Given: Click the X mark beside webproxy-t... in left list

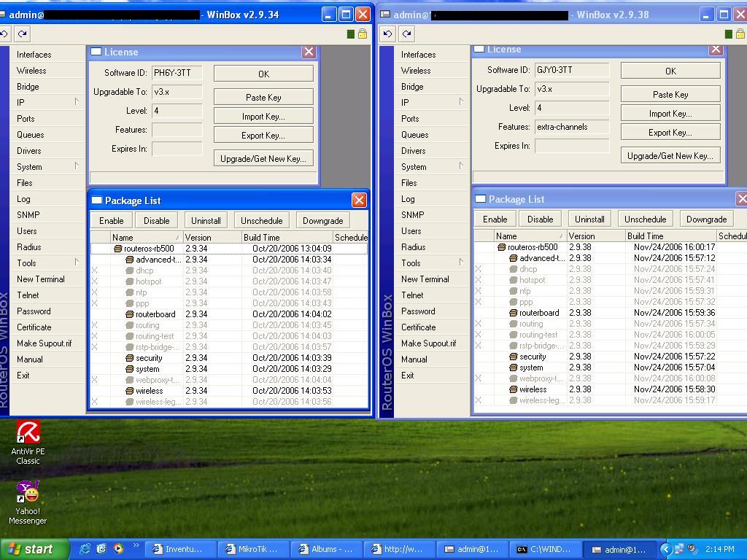Looking at the screenshot, I should click(94, 380).
